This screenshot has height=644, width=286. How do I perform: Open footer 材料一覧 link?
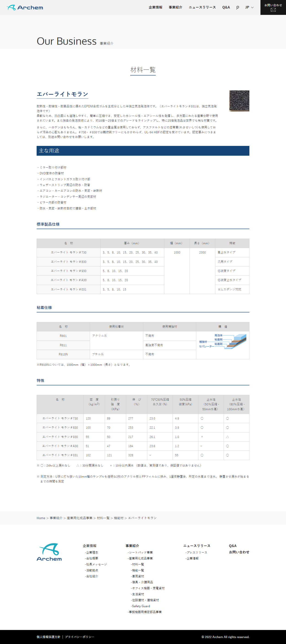pos(137,564)
